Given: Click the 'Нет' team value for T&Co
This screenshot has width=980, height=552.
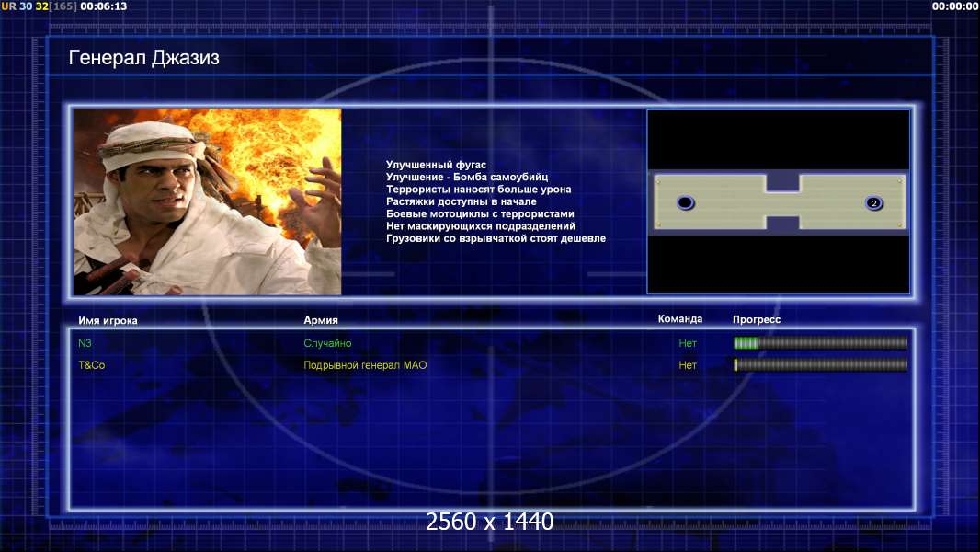Looking at the screenshot, I should tap(688, 365).
